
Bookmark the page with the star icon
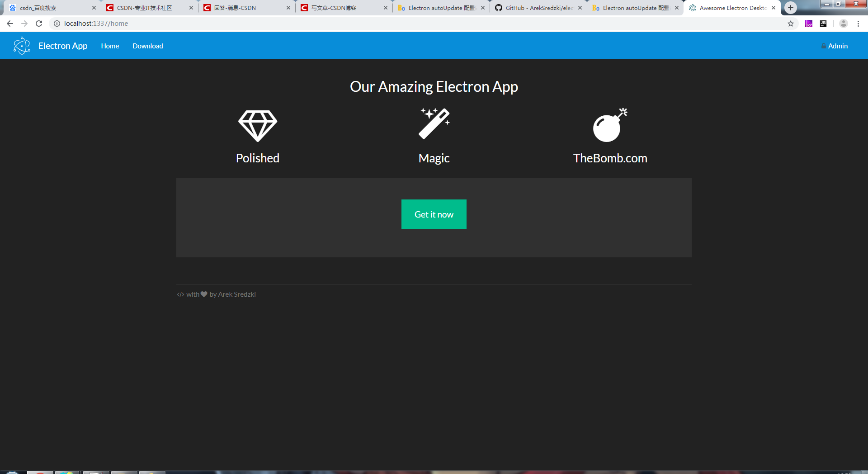tap(791, 23)
